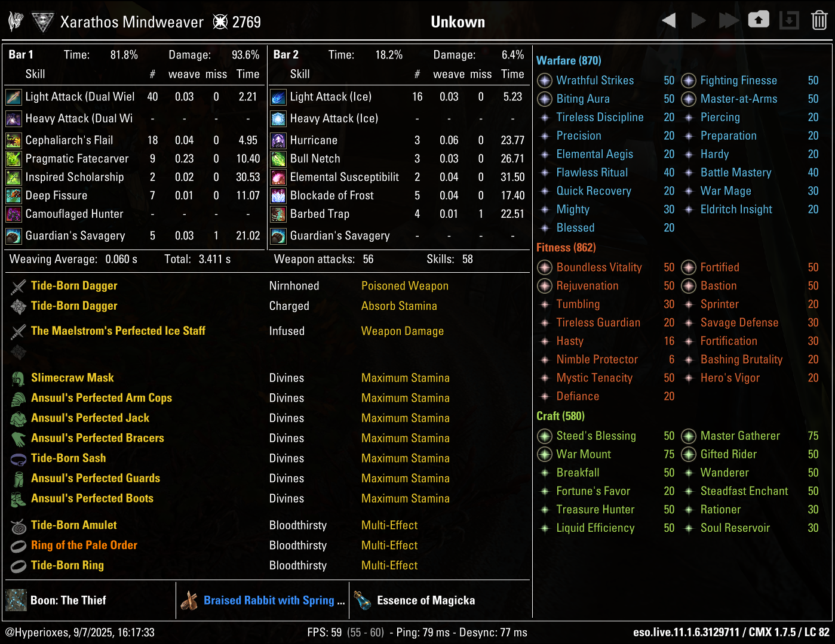Viewport: 835px width, 644px height.
Task: Click the Slimecraw Mask gear icon
Action: pyautogui.click(x=18, y=378)
